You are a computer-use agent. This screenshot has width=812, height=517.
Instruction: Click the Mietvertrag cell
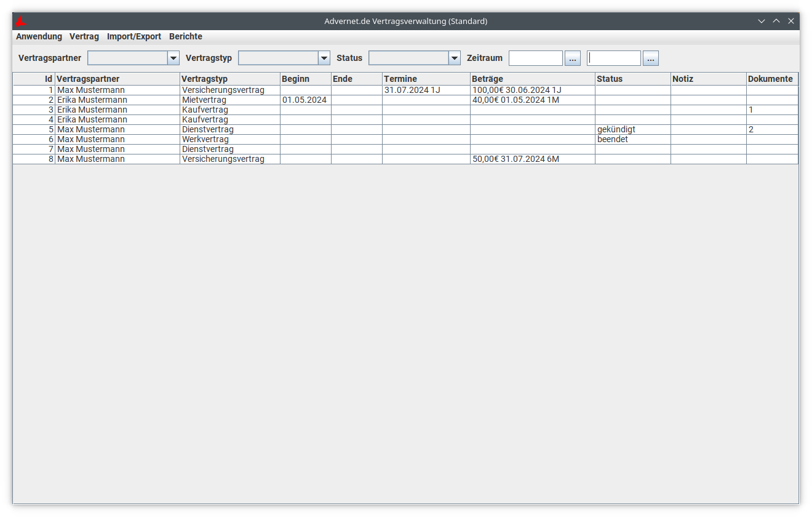tap(230, 100)
